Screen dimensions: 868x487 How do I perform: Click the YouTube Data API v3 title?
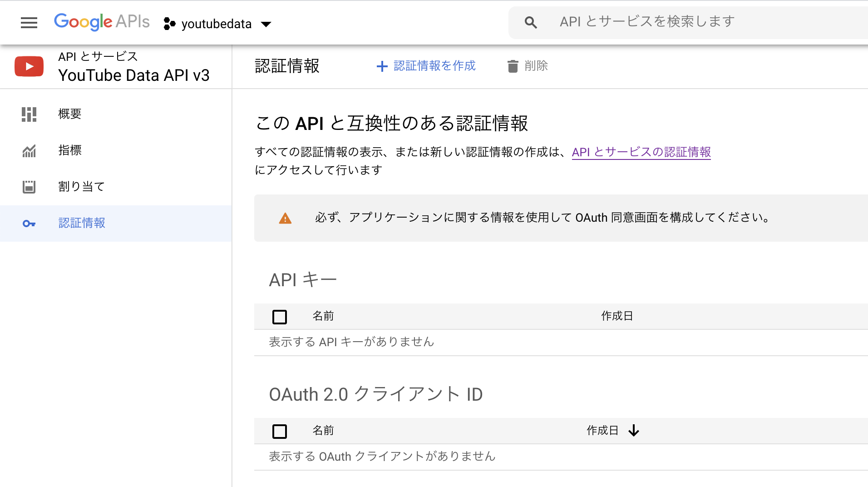click(x=134, y=75)
